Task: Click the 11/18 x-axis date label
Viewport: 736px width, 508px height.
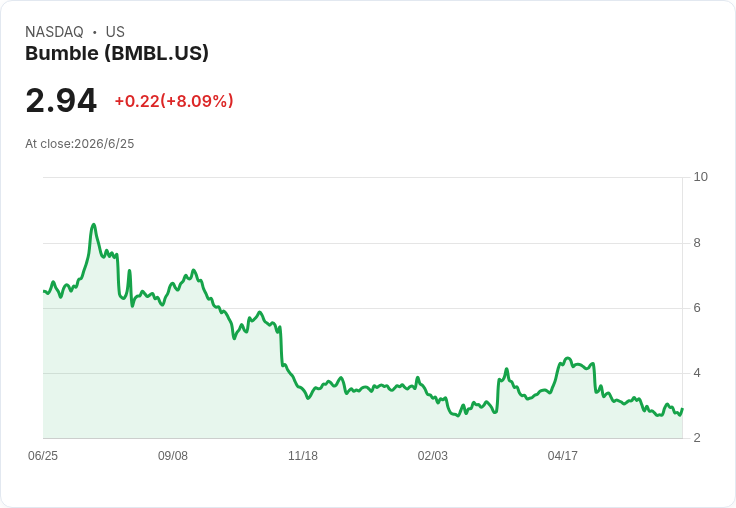Action: pos(303,456)
